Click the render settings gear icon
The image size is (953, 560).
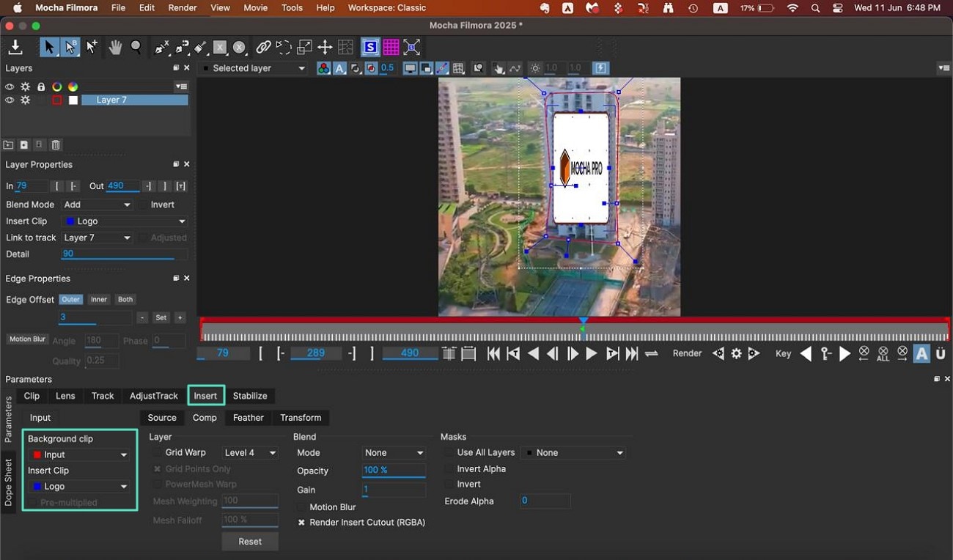click(x=736, y=354)
